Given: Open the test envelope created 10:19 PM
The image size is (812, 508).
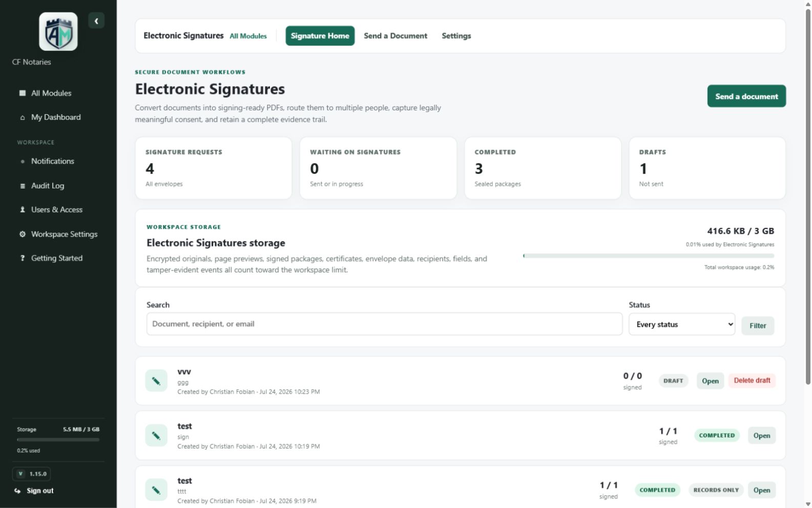Looking at the screenshot, I should 762,436.
